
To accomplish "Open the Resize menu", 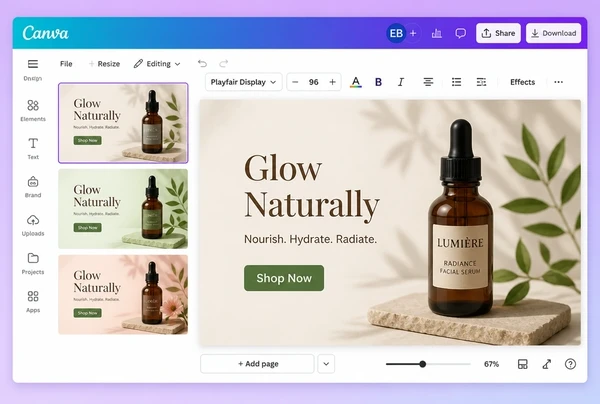I will pos(104,64).
